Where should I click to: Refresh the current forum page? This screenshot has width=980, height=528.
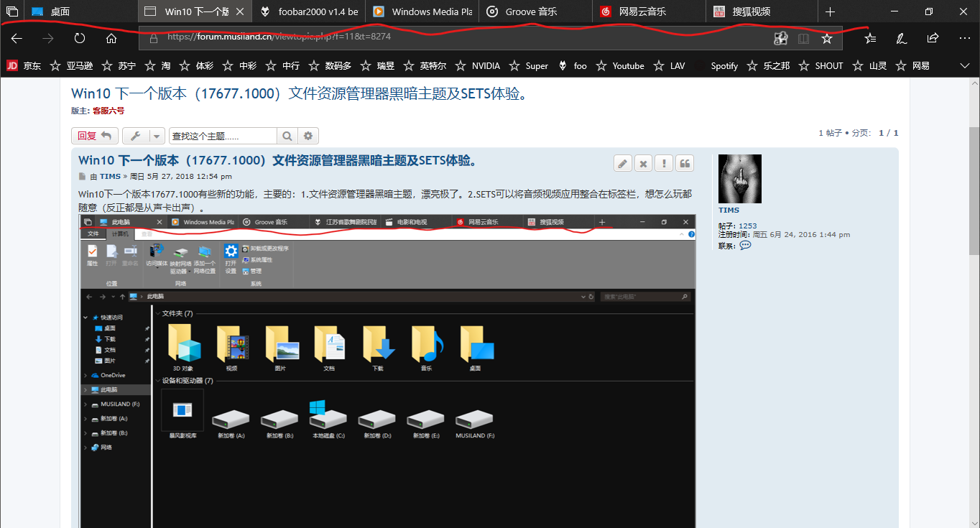pyautogui.click(x=80, y=38)
